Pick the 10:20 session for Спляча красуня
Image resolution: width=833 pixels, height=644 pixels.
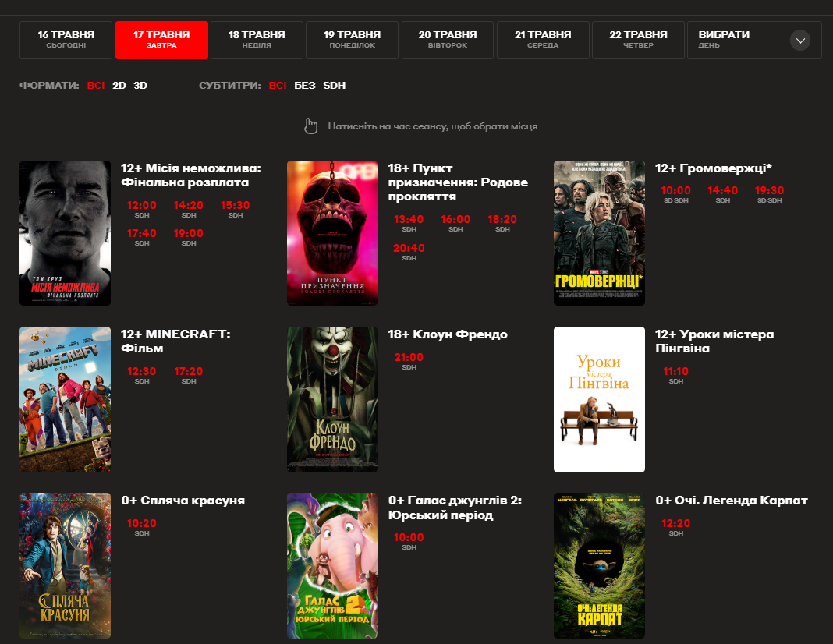click(x=142, y=527)
